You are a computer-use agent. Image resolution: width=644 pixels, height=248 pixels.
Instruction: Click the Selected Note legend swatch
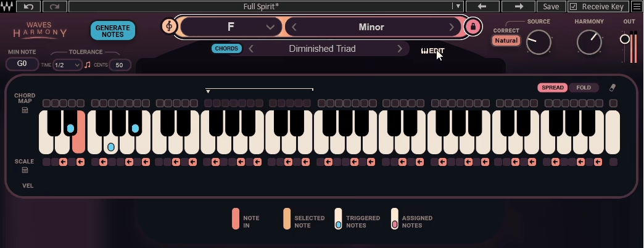coord(287,219)
